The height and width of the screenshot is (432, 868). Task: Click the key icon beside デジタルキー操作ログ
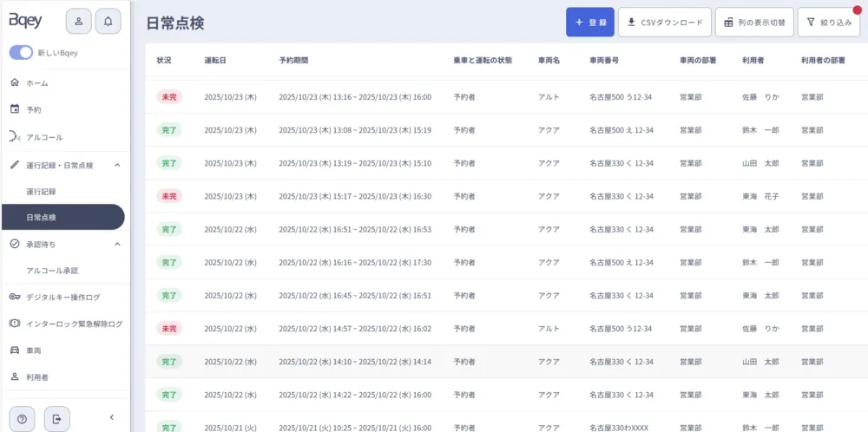pyautogui.click(x=15, y=297)
